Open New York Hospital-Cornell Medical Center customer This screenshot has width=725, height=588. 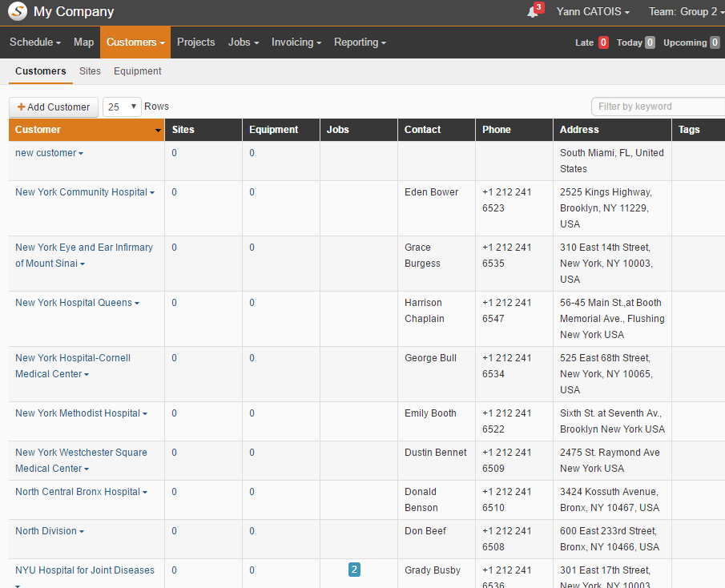(x=73, y=365)
